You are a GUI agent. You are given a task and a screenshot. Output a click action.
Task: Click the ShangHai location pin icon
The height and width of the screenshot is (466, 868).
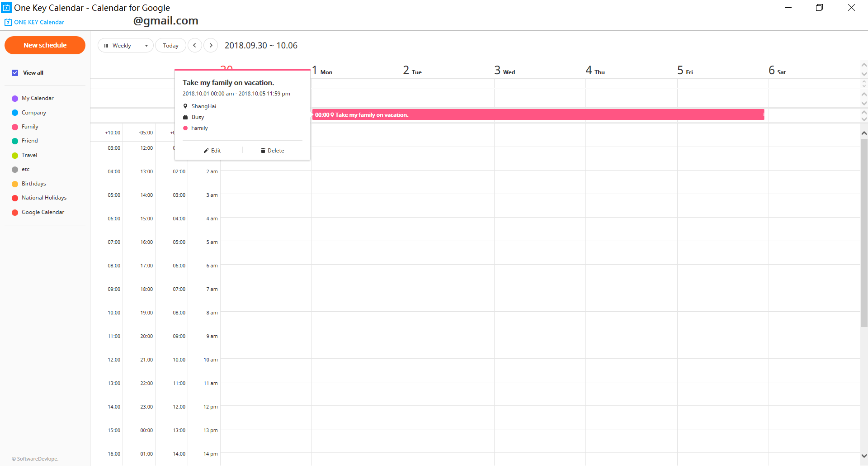point(185,106)
